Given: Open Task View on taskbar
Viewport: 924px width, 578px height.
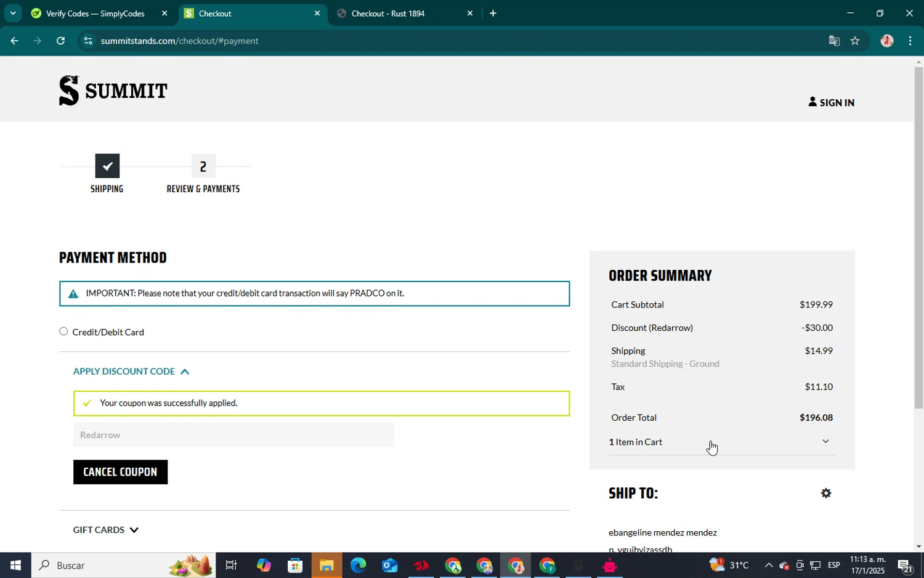Looking at the screenshot, I should pos(231,565).
